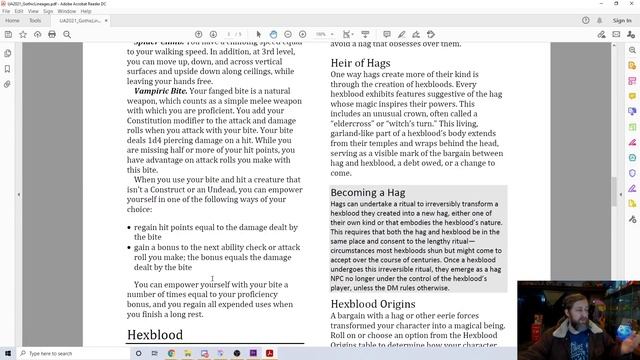Image resolution: width=640 pixels, height=360 pixels.
Task: Click the Windows Start button
Action: (7, 353)
